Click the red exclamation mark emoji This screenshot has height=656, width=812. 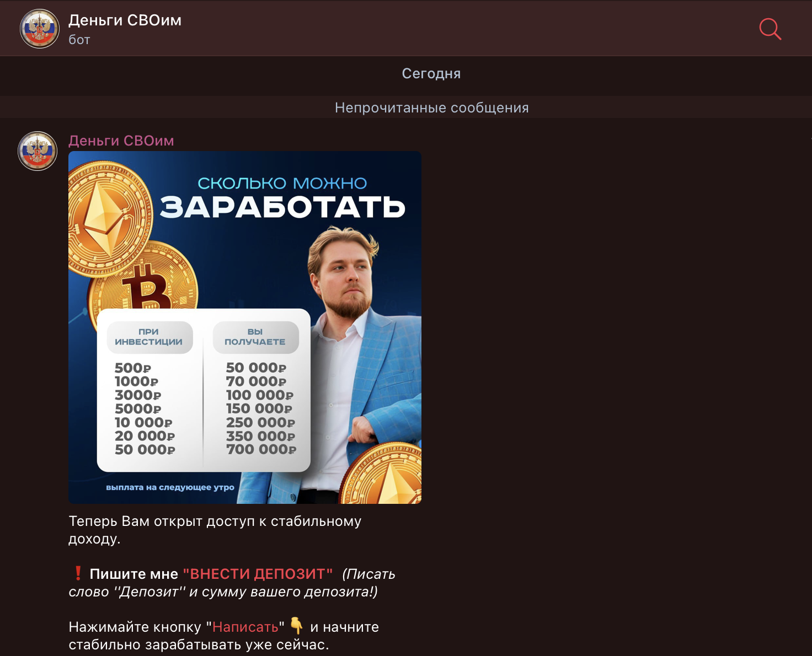point(79,574)
